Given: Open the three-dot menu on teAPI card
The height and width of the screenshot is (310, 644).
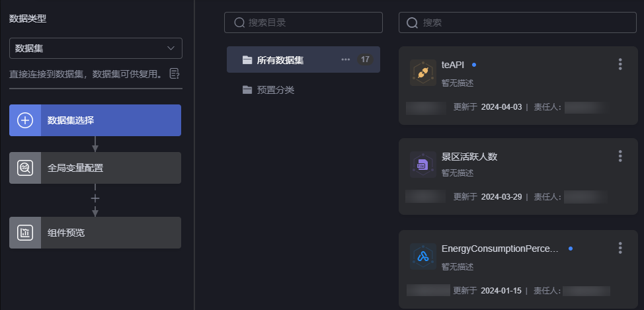Looking at the screenshot, I should (620, 64).
